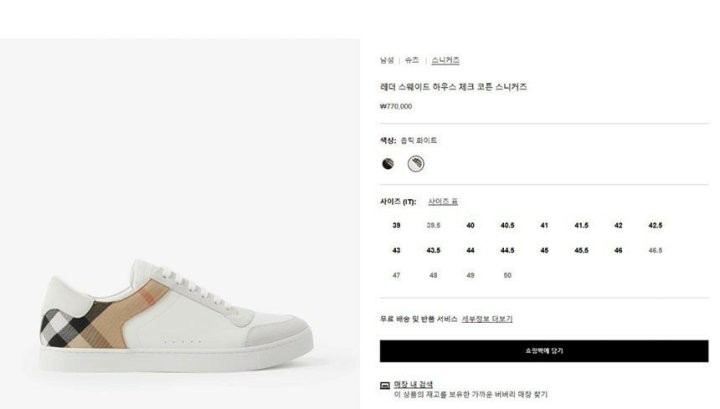Go to the 남성 breadcrumb category

point(387,60)
